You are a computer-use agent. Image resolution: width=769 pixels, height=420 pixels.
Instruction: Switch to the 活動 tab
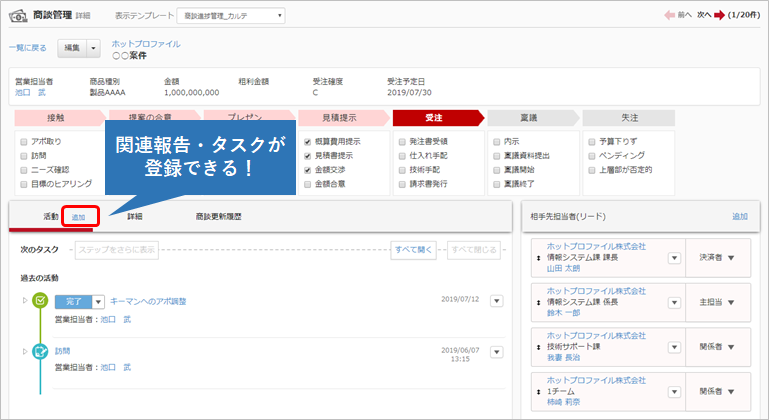(51, 216)
